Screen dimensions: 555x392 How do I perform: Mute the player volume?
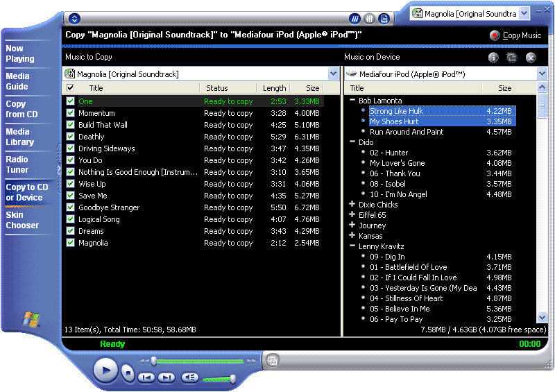pyautogui.click(x=190, y=377)
